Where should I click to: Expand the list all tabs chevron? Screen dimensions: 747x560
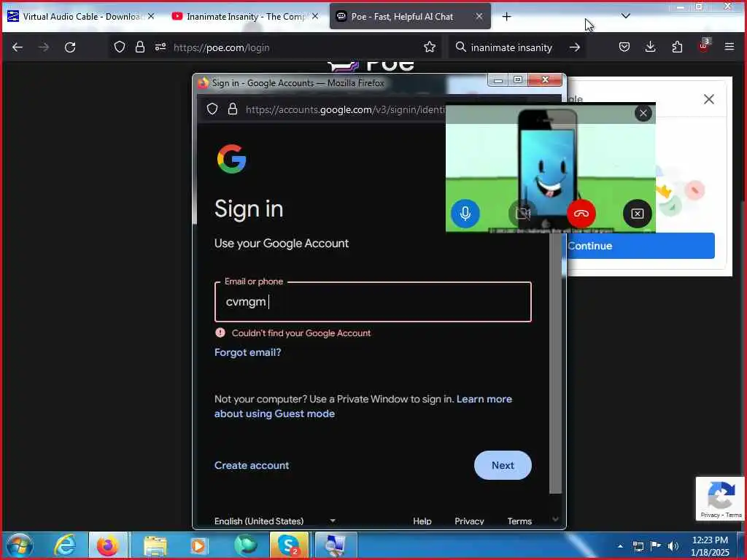click(625, 16)
